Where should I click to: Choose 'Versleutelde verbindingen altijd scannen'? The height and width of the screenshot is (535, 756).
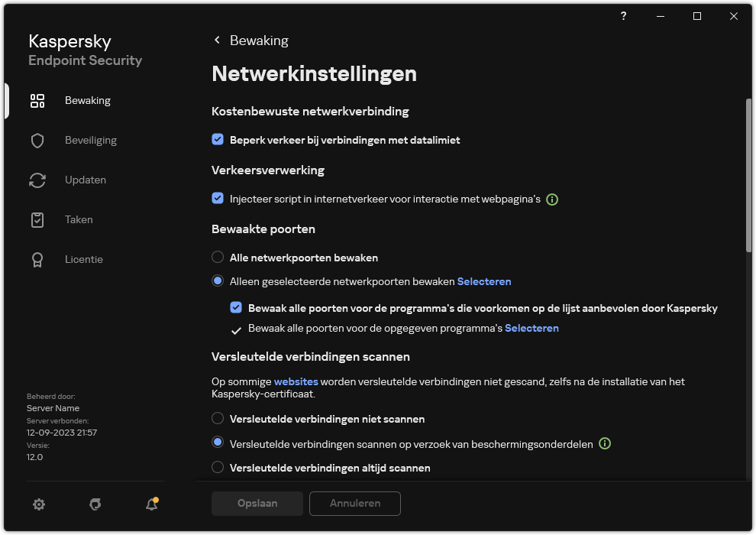coord(218,467)
